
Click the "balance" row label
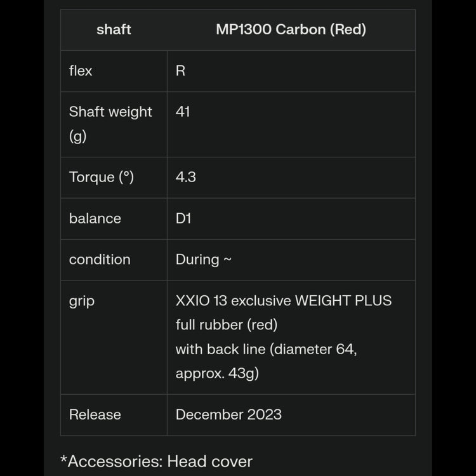coord(95,218)
